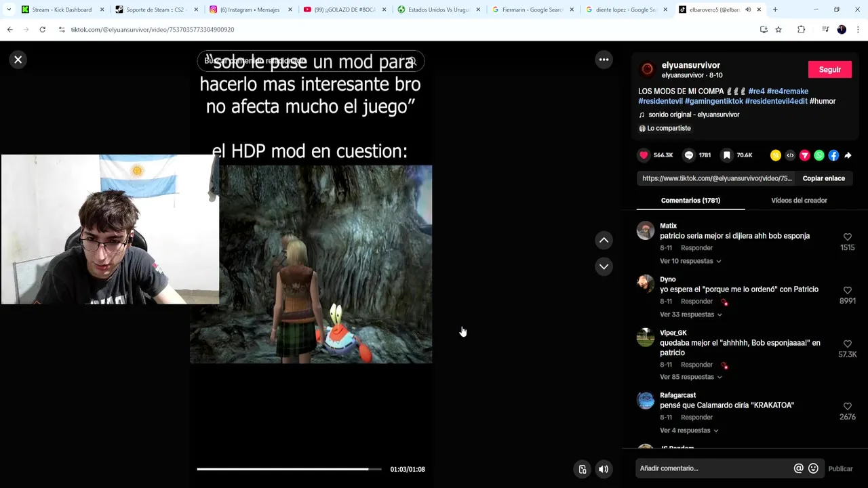This screenshot has height=488, width=868.
Task: Click in the Añadir comentario field
Action: [x=715, y=468]
